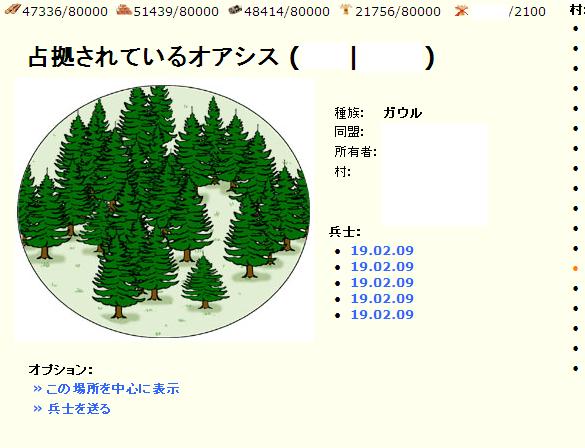Click the iron amount 48414/80000
This screenshot has width=585, height=448.
click(287, 12)
